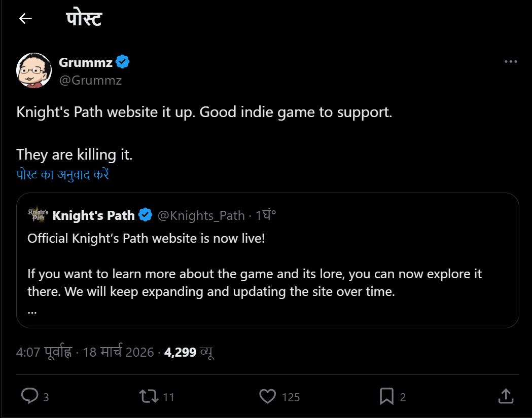Image resolution: width=532 pixels, height=418 pixels.
Task: Click Knight's Path verified badge
Action: click(x=145, y=215)
